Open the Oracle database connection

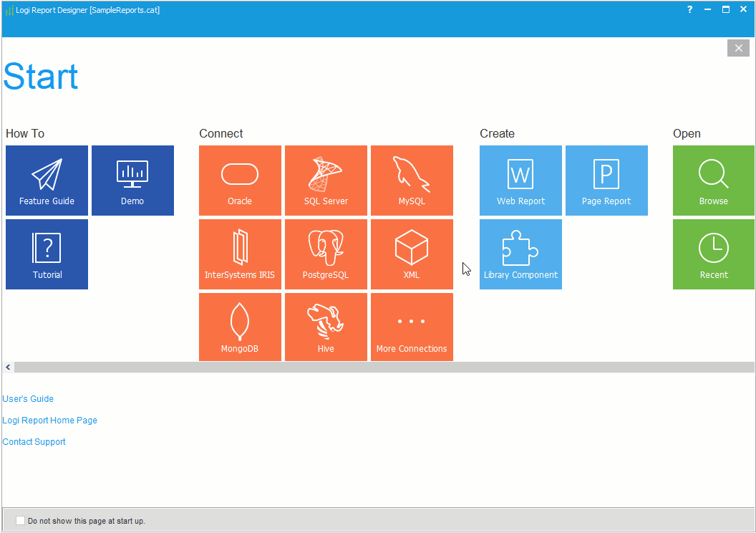tap(240, 180)
